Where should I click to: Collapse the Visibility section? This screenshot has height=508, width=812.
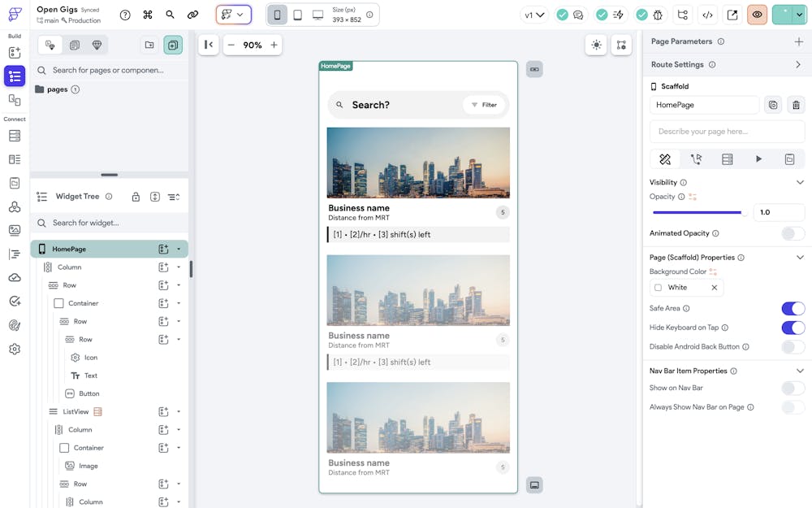click(x=800, y=183)
